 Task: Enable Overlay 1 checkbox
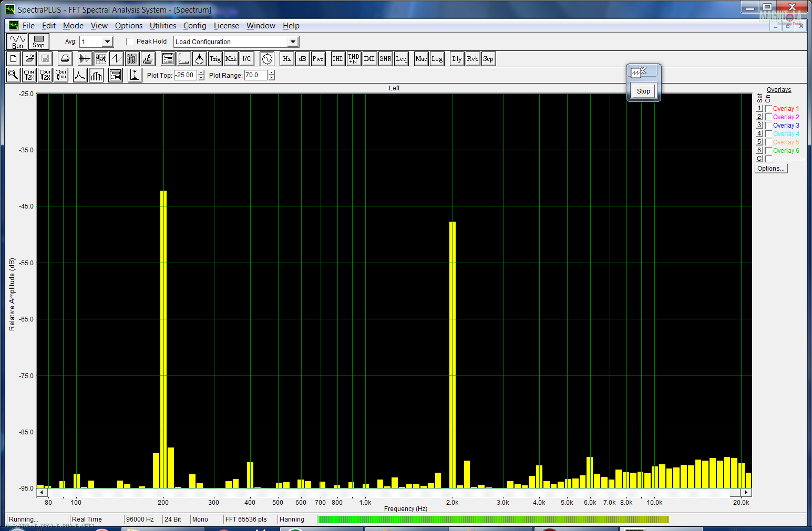[x=768, y=109]
